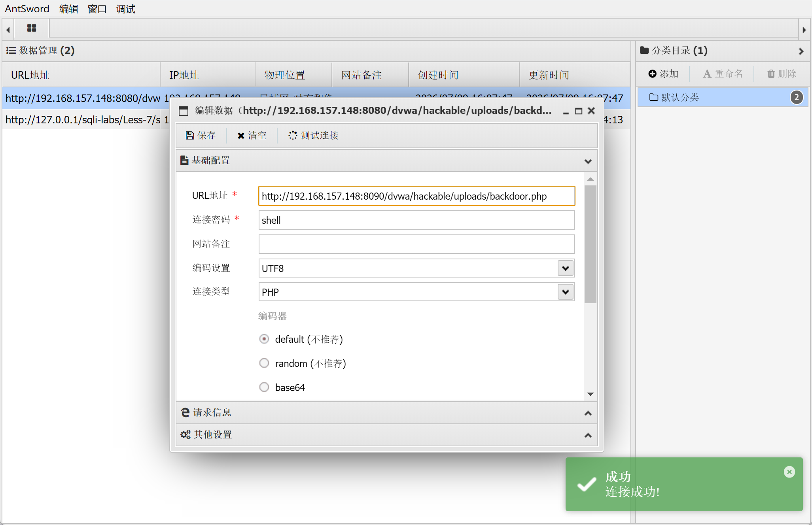812x525 pixels.
Task: Collapse the 分类目录 panel with chevron
Action: [x=801, y=51]
